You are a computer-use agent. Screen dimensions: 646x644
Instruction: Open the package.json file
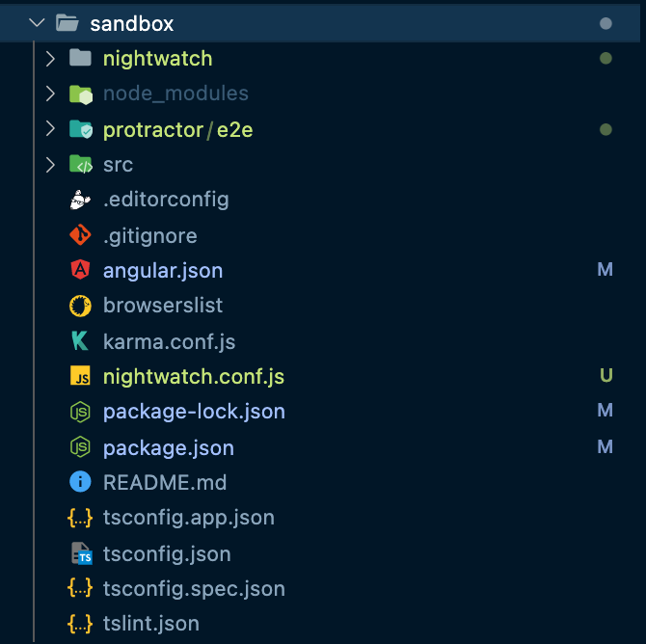tap(169, 448)
